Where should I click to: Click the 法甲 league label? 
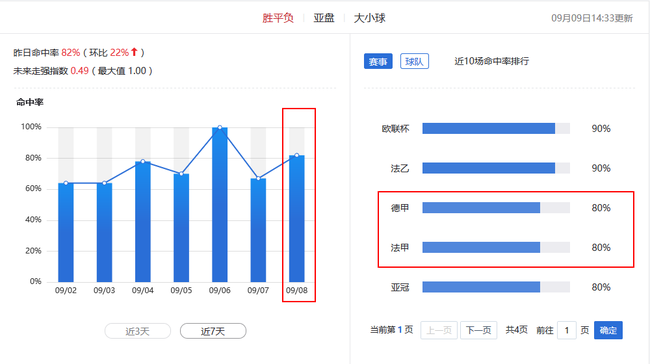(x=400, y=248)
